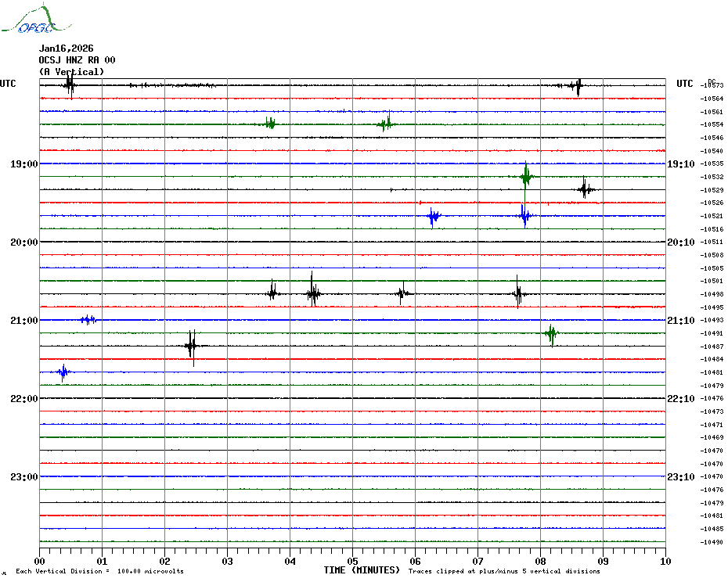Select the (A Vertical) channel label

click(x=71, y=72)
